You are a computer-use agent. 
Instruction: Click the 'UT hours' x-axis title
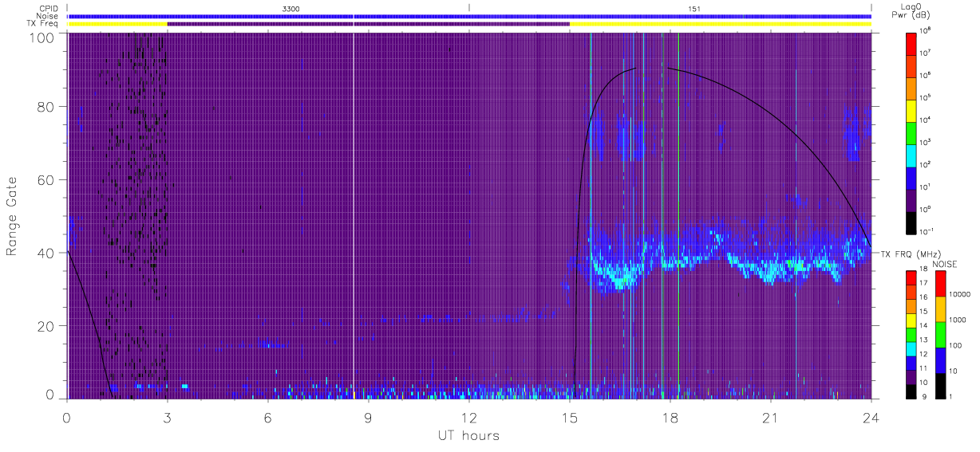468,435
